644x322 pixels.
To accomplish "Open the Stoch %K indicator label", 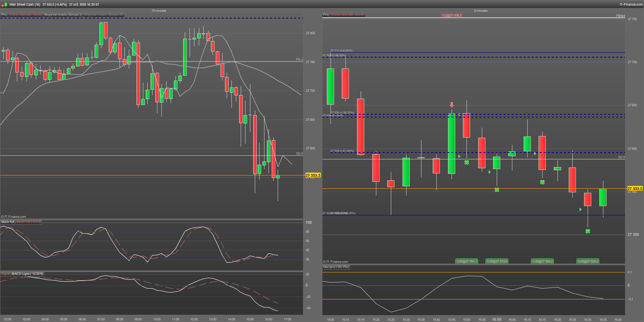I will tap(8, 222).
